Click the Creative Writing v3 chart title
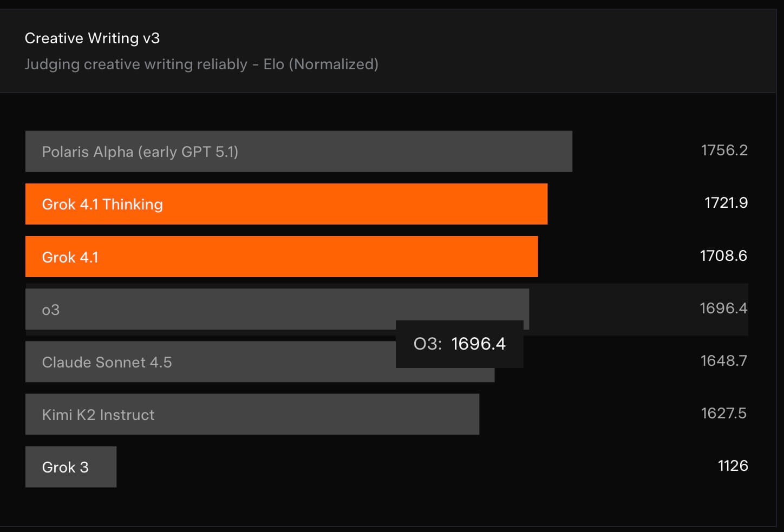The width and height of the screenshot is (784, 532). click(x=92, y=38)
